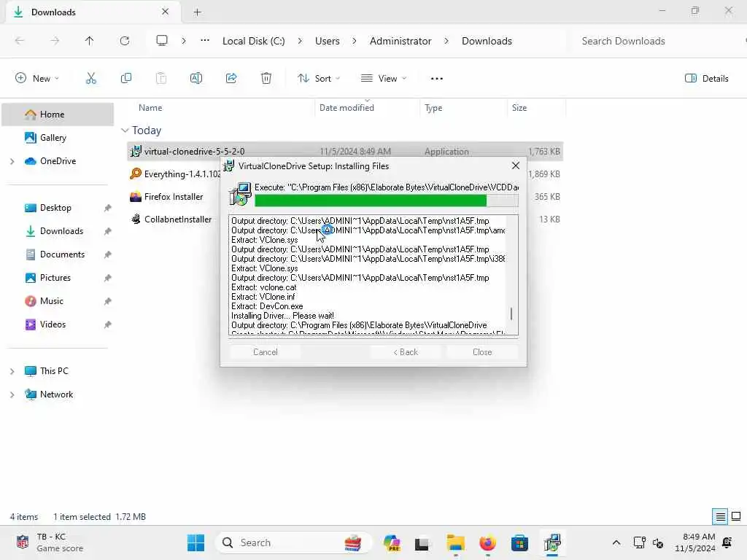747x560 pixels.
Task: Click the Paste clipboard icon
Action: (x=161, y=78)
